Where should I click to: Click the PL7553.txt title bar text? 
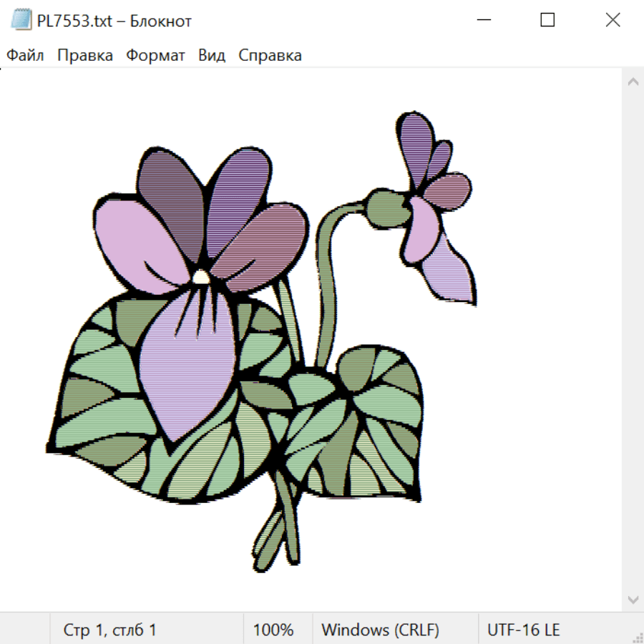[114, 21]
